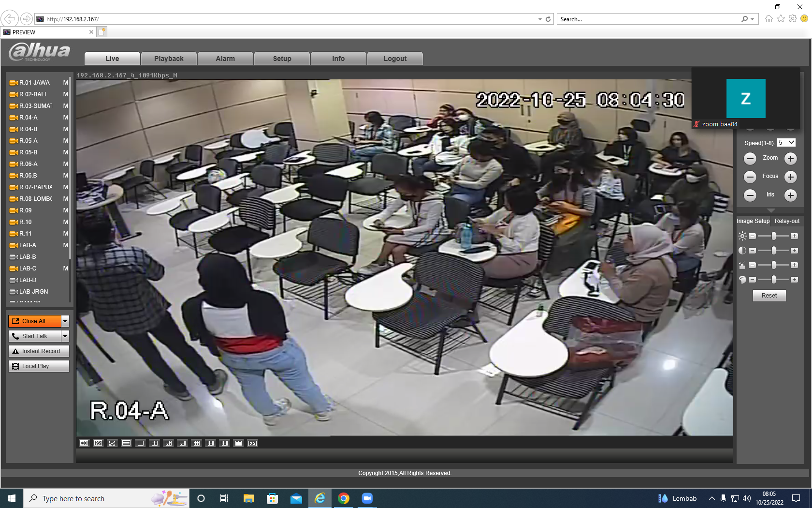Zoom in with the Zoom plus button
The height and width of the screenshot is (508, 812).
click(790, 158)
